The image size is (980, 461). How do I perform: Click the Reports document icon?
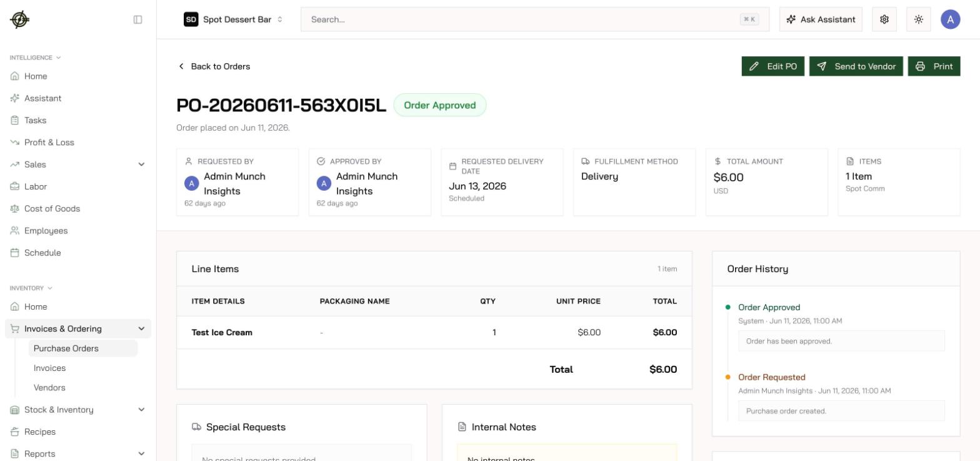coord(15,454)
